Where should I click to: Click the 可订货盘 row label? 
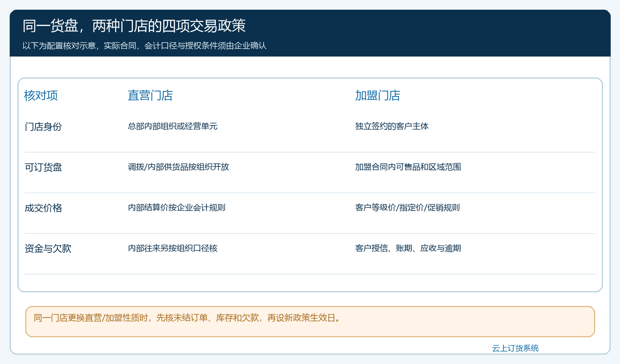pos(43,167)
